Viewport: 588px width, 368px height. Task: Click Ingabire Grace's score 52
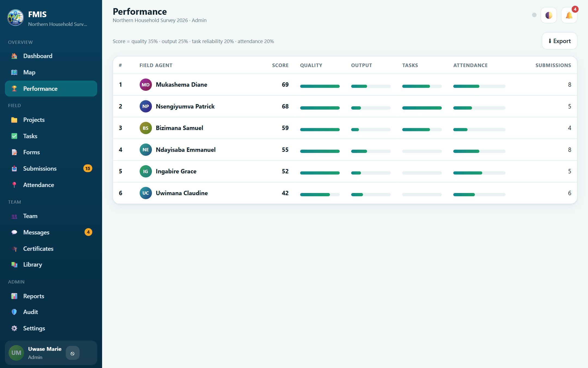(x=285, y=171)
